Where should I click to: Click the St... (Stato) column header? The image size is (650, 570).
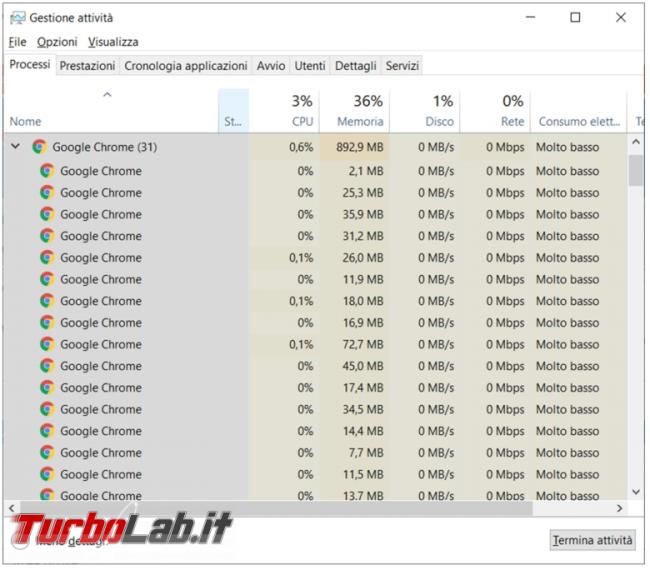pyautogui.click(x=233, y=111)
